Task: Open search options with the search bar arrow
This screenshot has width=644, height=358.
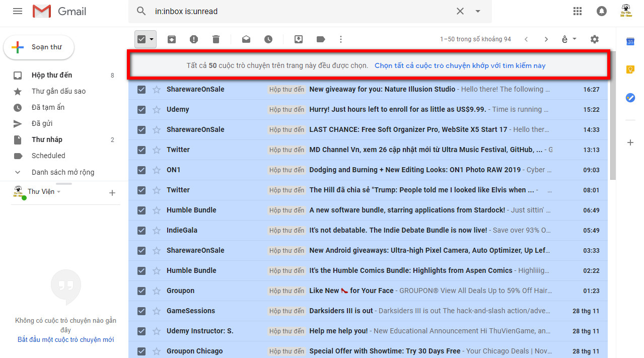Action: point(477,11)
